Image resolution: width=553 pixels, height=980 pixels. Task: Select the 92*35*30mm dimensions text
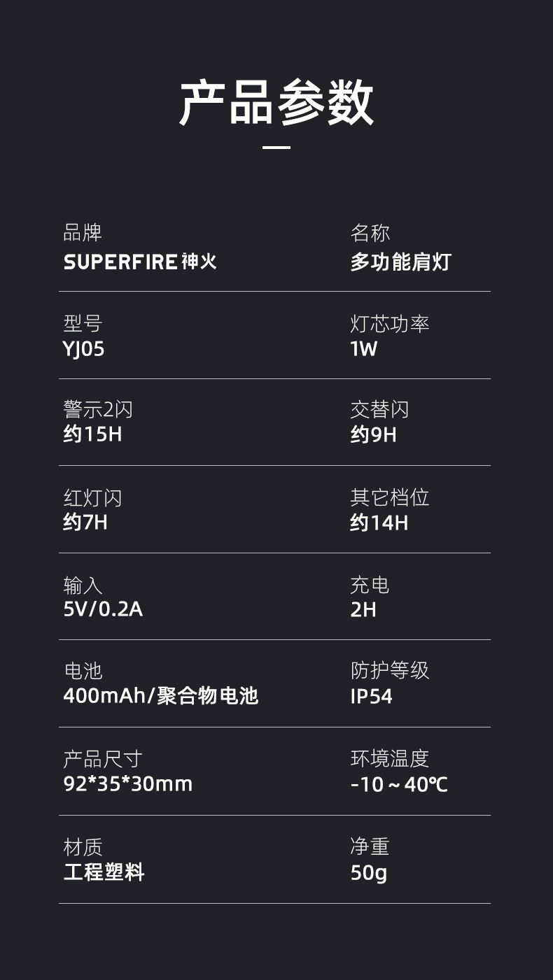(x=128, y=783)
